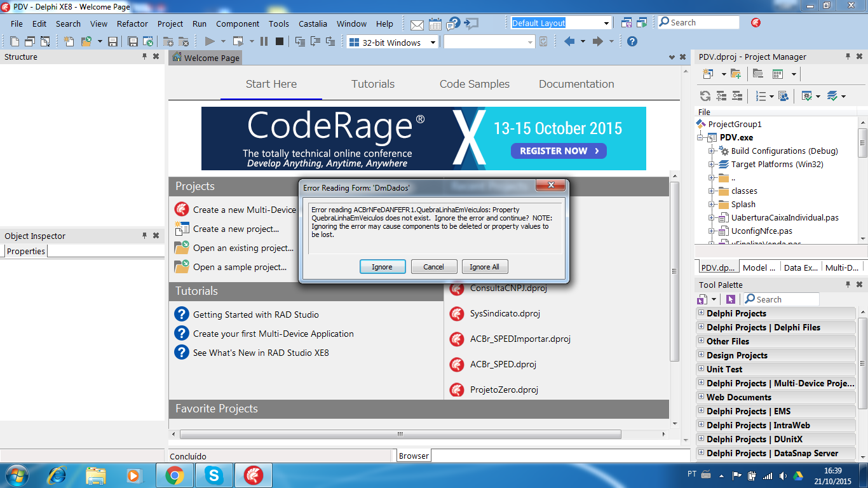The width and height of the screenshot is (868, 488).
Task: Click Project Manager add new folder icon
Action: pos(736,74)
